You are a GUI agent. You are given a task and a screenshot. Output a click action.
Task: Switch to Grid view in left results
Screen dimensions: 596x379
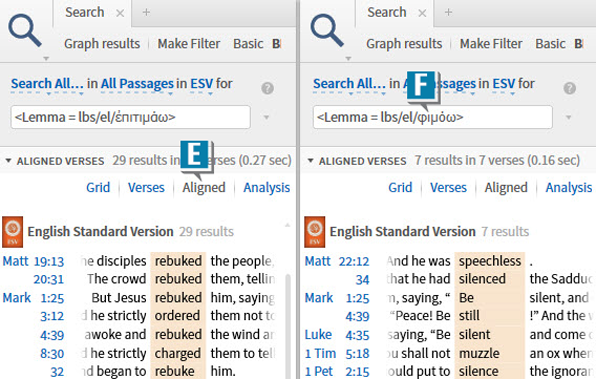tap(98, 187)
